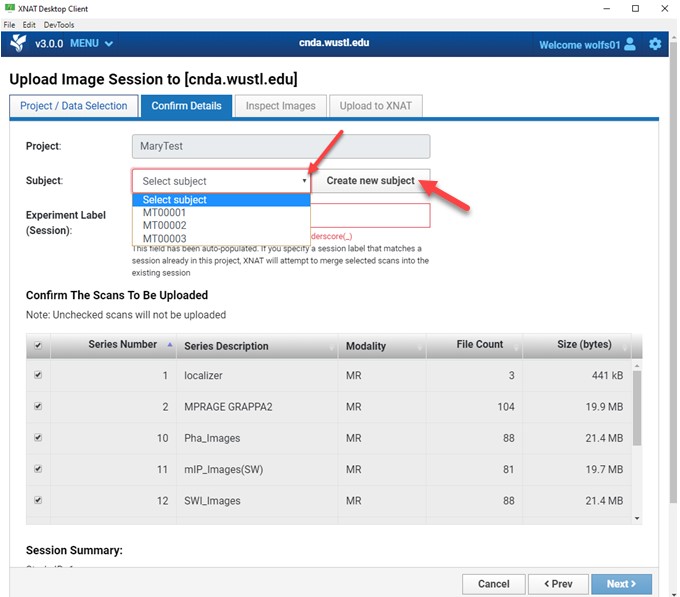
Task: Click the Series Number sort arrow
Action: pyautogui.click(x=169, y=344)
